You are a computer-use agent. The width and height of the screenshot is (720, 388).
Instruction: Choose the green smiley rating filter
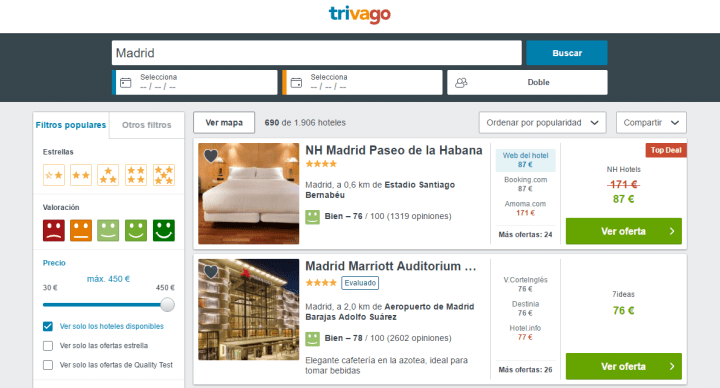click(x=136, y=231)
